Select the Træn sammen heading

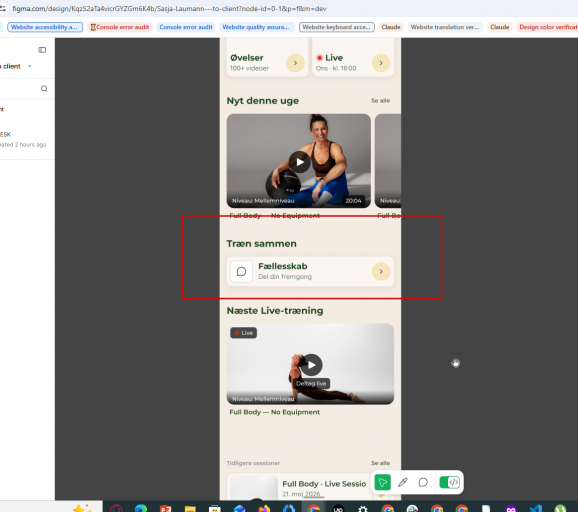[261, 244]
